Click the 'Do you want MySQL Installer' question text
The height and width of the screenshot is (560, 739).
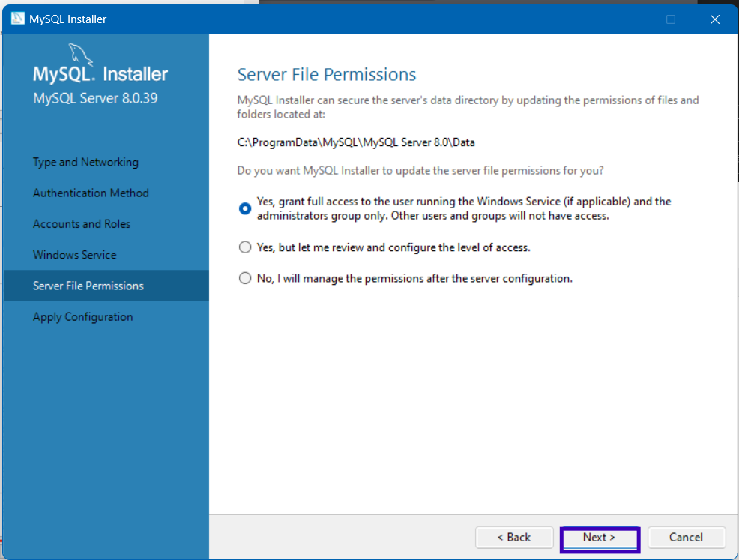click(x=420, y=171)
